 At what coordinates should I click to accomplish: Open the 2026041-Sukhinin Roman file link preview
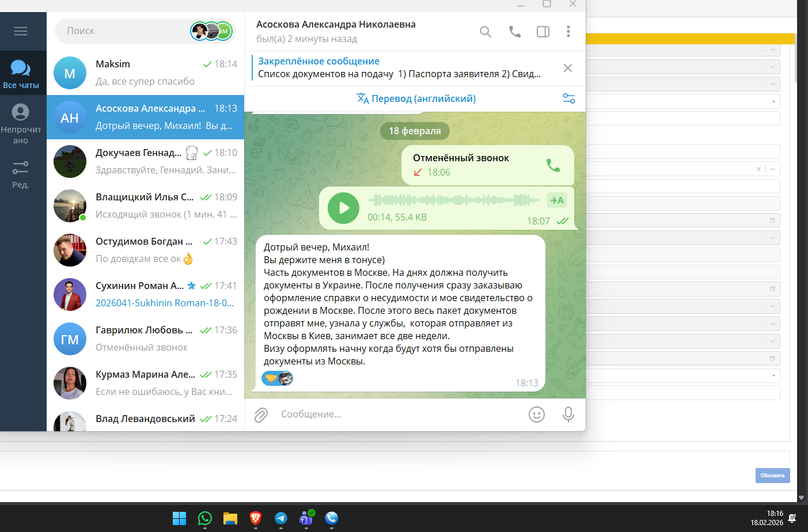point(165,303)
